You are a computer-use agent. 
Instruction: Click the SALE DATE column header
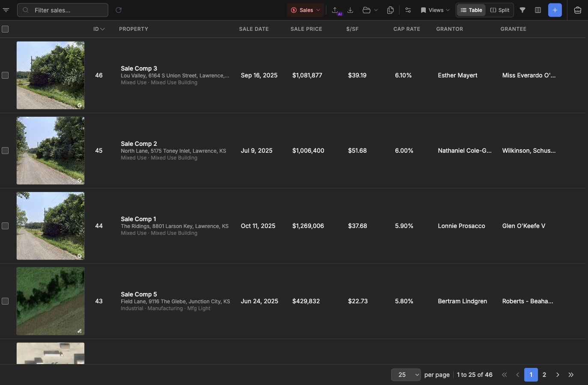[x=254, y=29]
